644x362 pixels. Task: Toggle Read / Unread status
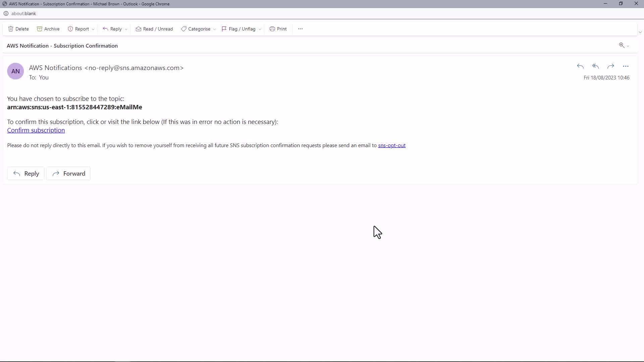154,29
